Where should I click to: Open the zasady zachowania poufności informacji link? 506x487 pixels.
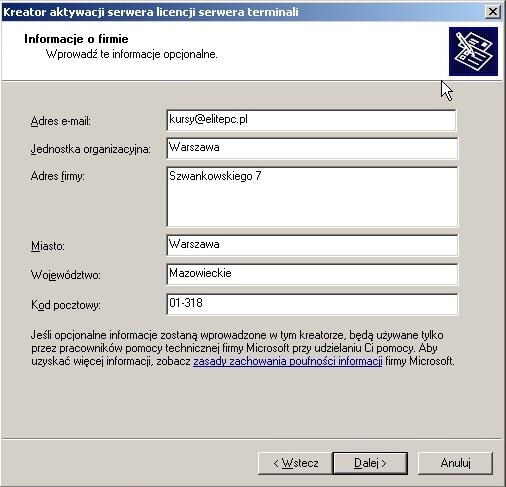[x=288, y=361]
